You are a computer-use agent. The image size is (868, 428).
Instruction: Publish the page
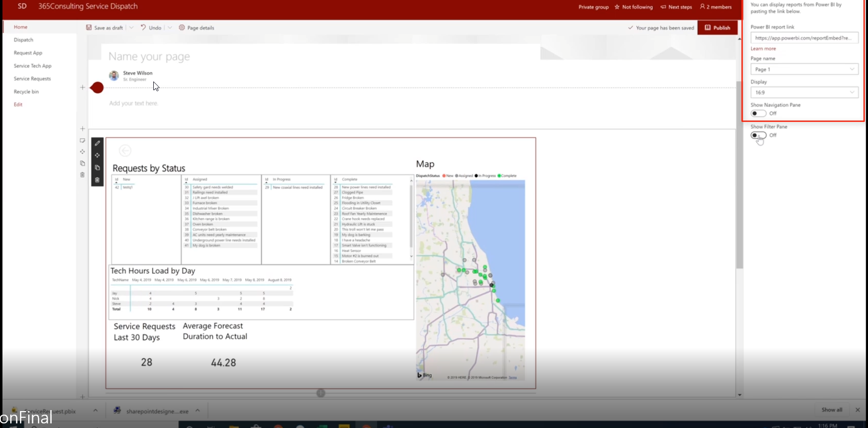(717, 28)
